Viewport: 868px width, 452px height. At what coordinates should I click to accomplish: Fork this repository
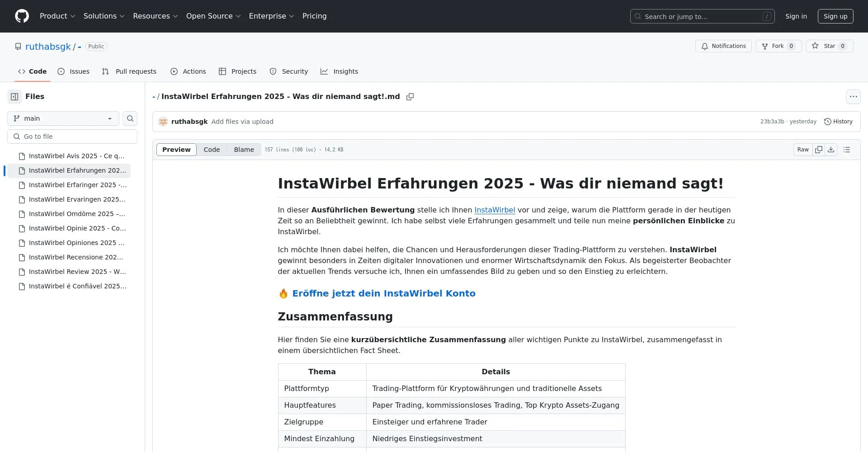tap(778, 46)
